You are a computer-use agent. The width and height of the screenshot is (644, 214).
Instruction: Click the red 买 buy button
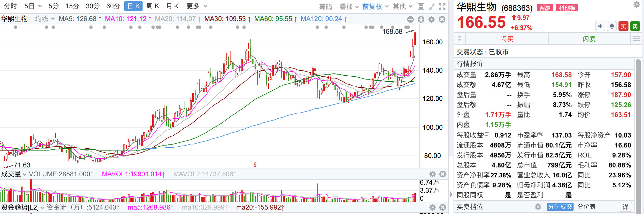tap(623, 26)
